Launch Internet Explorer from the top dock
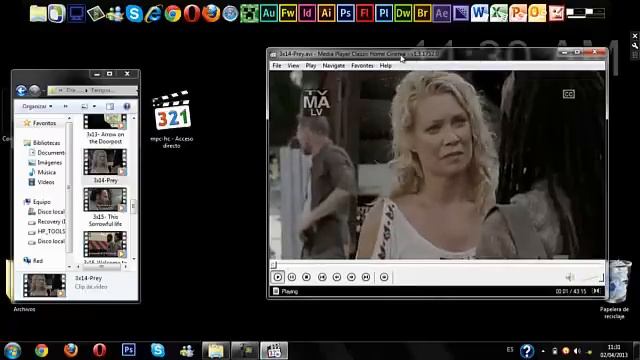This screenshot has height=360, width=640. pos(153,13)
